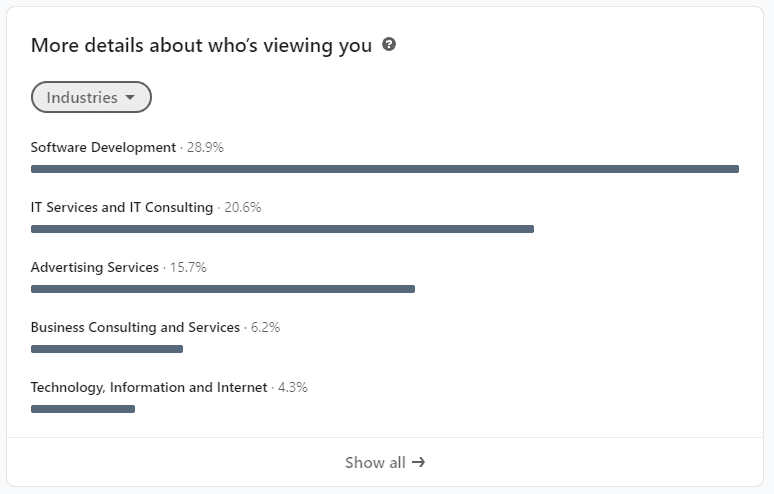Screen dimensions: 774x494
Task: Click the Business Consulting and Services bar
Action: (107, 349)
